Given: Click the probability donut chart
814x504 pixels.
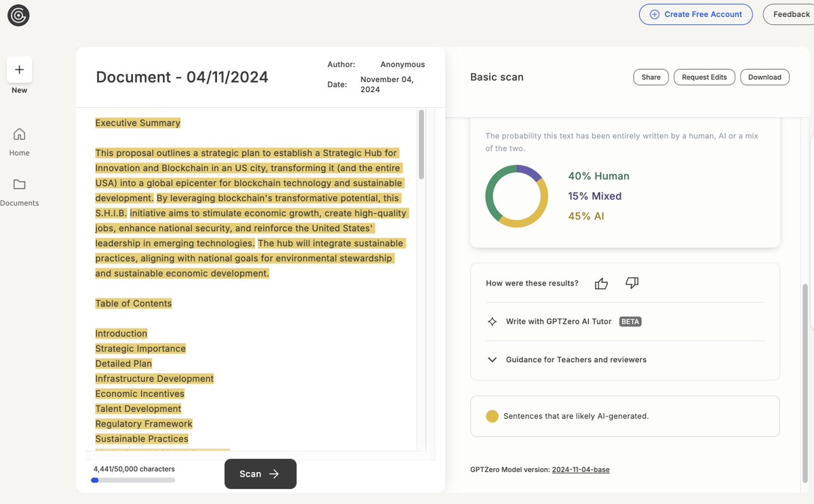Looking at the screenshot, I should pyautogui.click(x=516, y=196).
